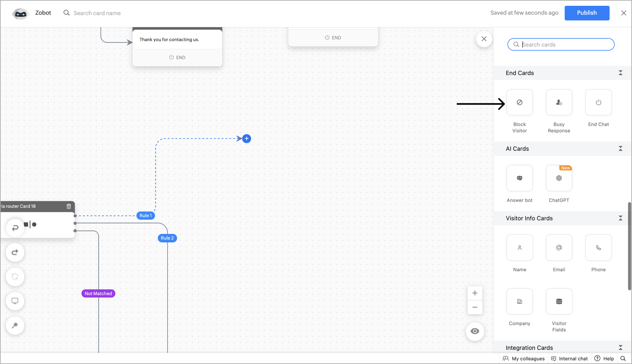632x364 pixels.
Task: Select the Block Visitor card icon
Action: pyautogui.click(x=519, y=102)
